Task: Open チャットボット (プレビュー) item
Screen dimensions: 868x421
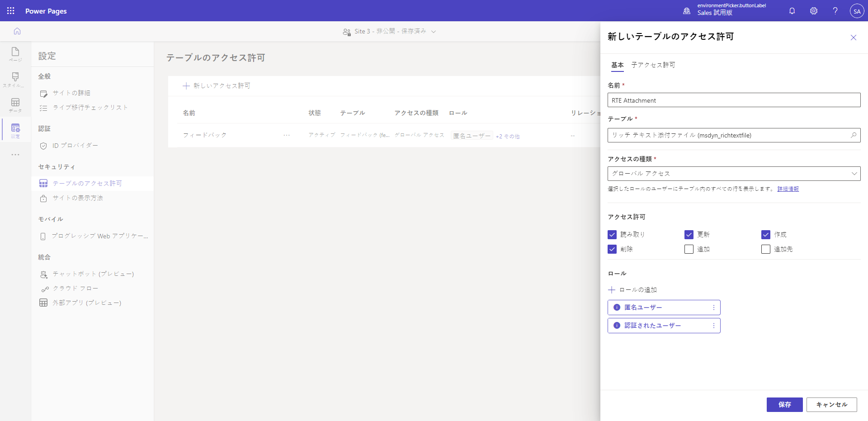Action: (93, 274)
